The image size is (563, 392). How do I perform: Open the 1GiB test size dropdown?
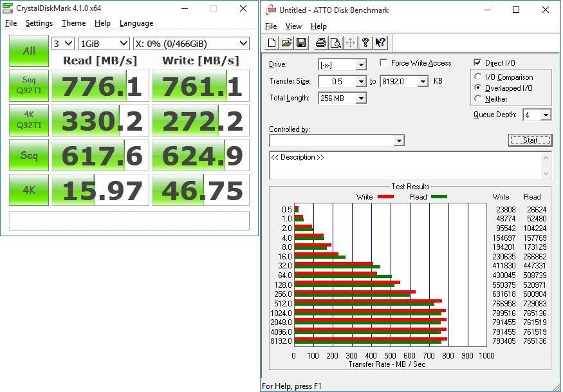104,44
